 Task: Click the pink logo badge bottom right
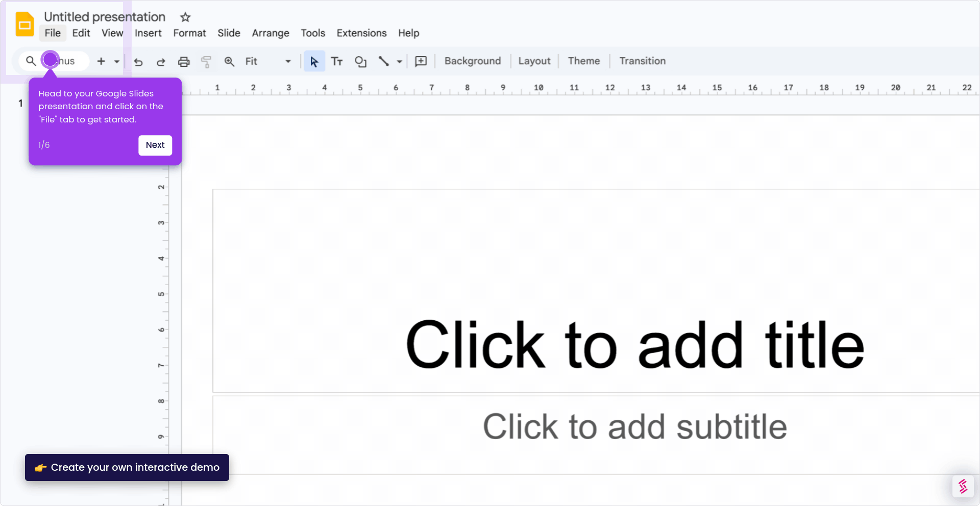click(x=963, y=486)
